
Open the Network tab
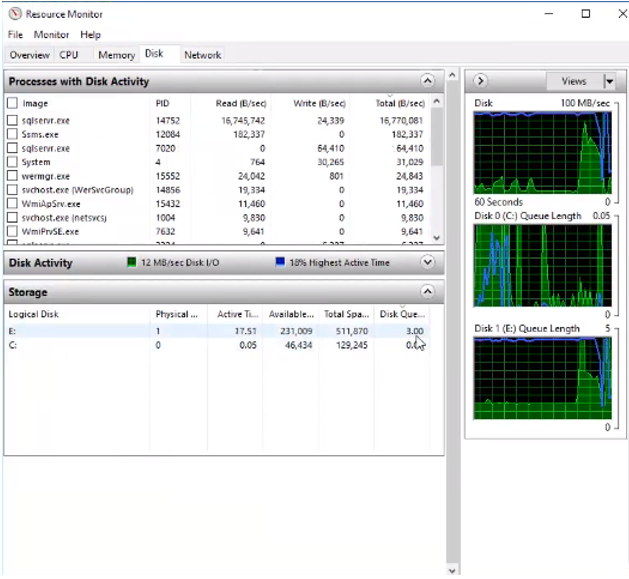point(203,55)
